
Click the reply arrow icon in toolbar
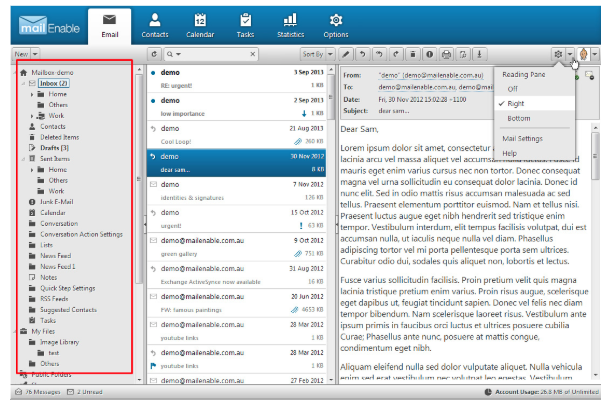[x=362, y=53]
